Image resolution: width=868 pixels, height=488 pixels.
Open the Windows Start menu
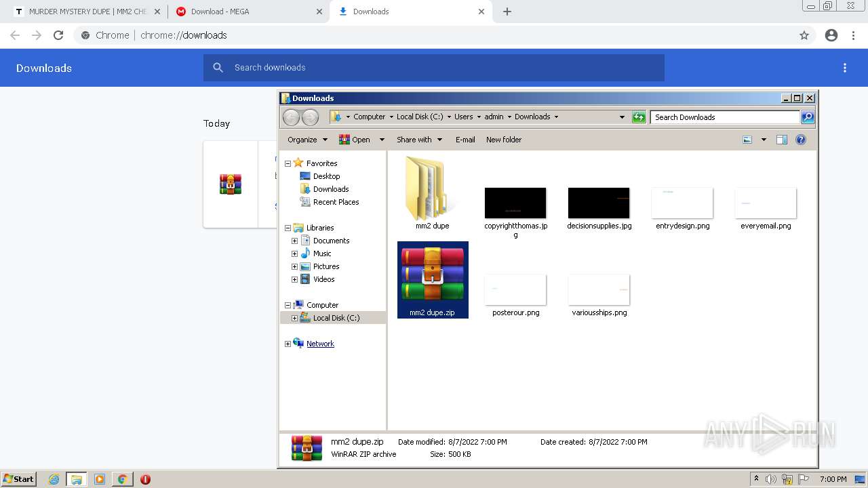click(x=18, y=479)
